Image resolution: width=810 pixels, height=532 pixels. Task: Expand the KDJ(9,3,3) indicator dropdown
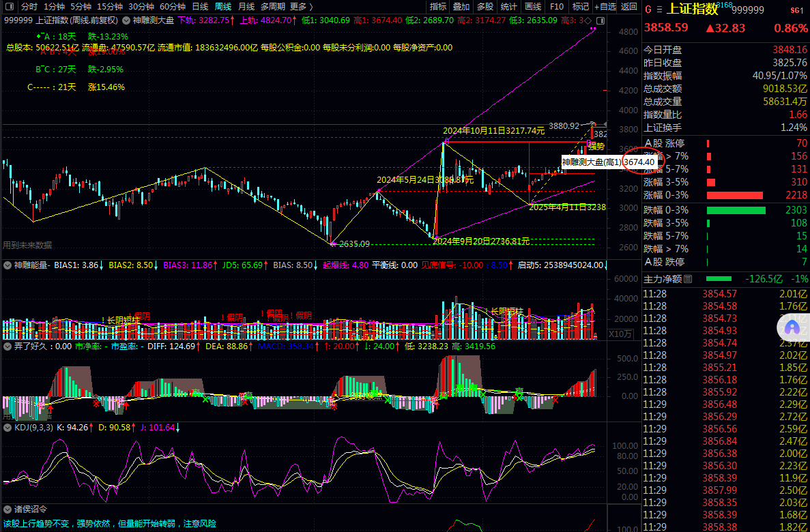click(8, 428)
